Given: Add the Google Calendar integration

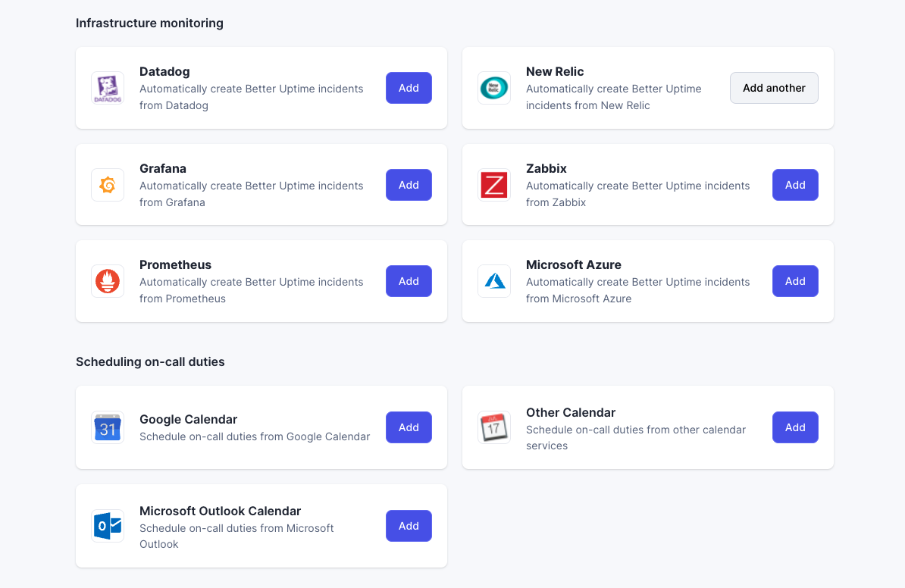Looking at the screenshot, I should 409,427.
